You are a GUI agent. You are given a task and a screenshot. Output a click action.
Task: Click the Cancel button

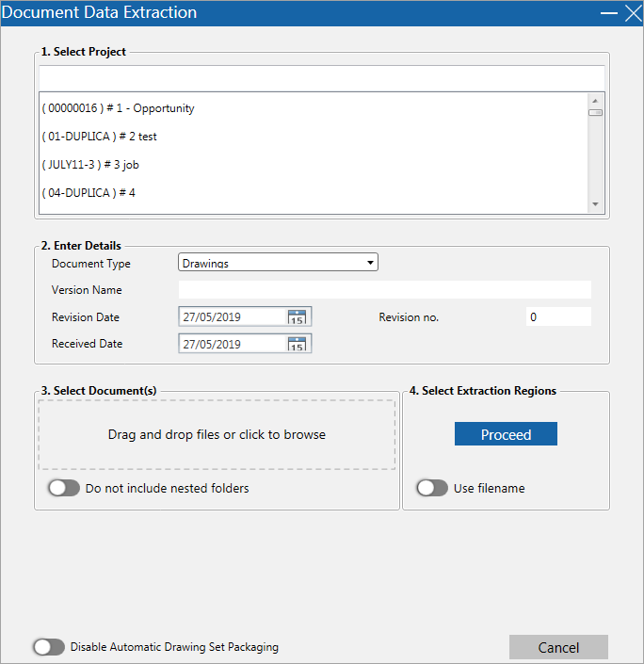click(558, 647)
